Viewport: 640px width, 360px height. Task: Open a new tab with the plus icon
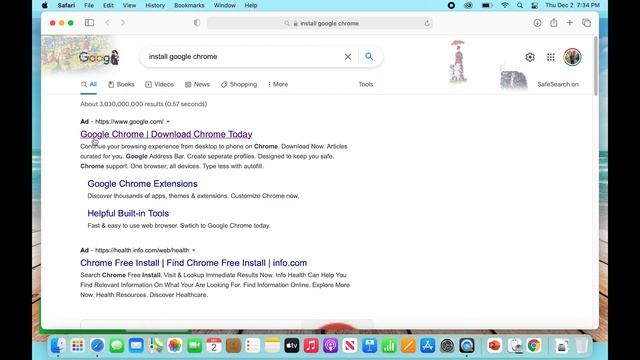coord(569,22)
